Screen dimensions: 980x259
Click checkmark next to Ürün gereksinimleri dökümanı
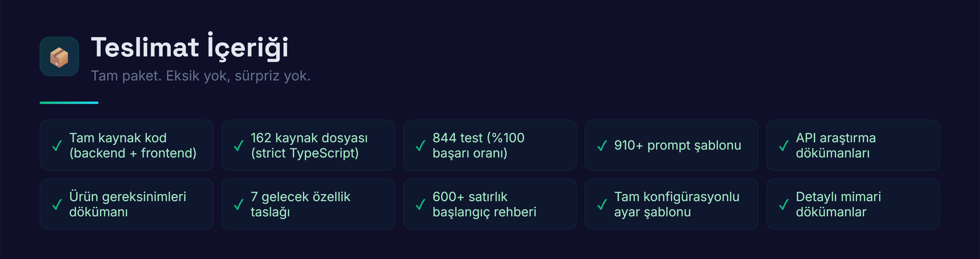[57, 205]
